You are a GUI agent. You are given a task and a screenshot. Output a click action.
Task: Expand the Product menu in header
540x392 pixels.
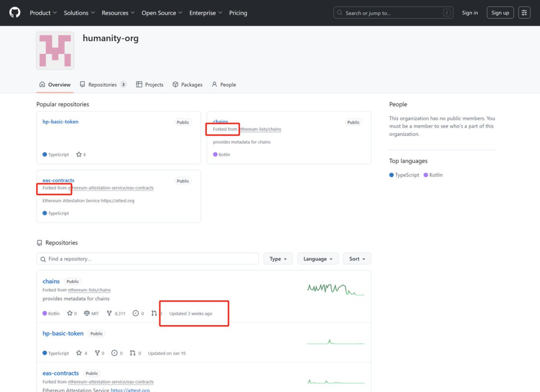coord(43,12)
